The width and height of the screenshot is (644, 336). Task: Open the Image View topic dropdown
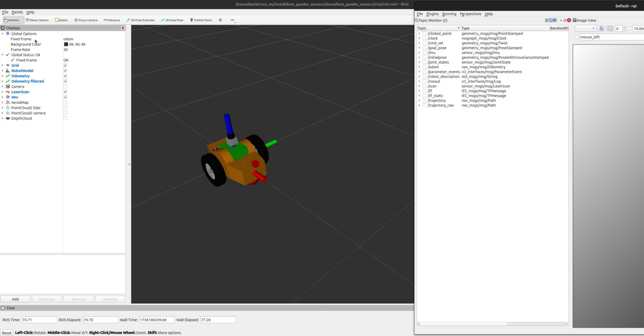click(585, 28)
